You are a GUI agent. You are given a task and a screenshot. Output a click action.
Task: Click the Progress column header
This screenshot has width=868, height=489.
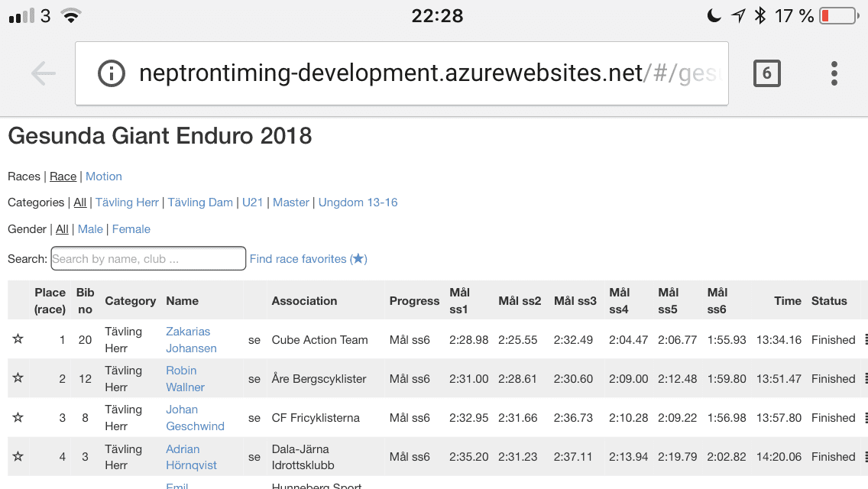[x=414, y=301]
